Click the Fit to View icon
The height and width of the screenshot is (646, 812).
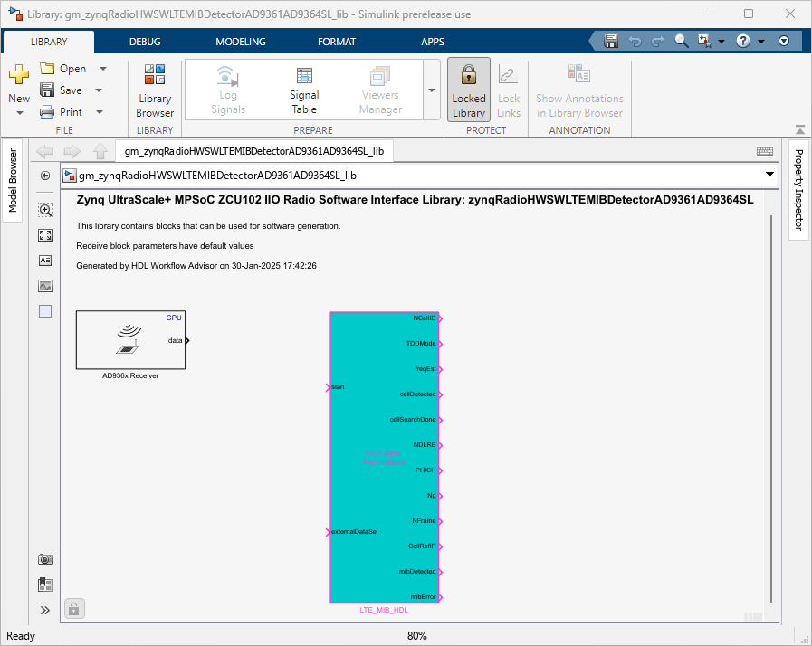(45, 235)
